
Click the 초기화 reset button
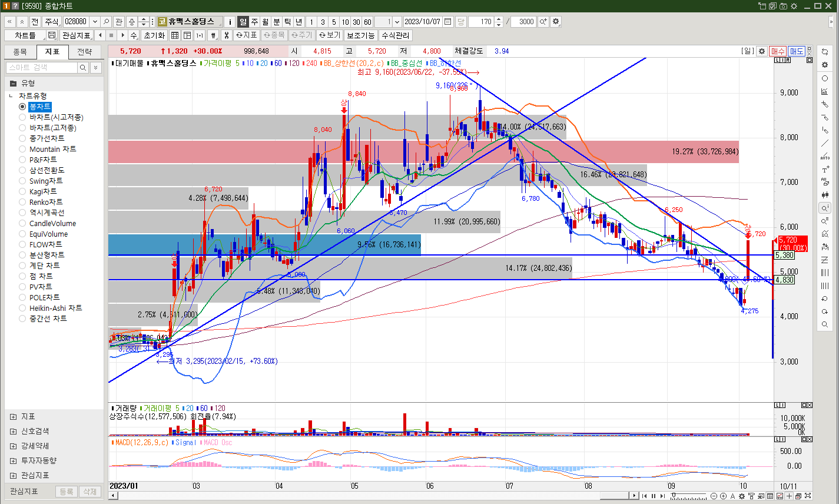pos(154,35)
